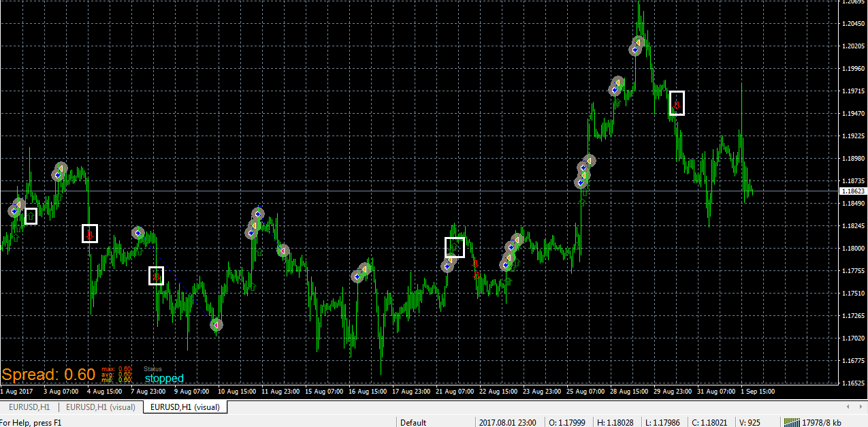Click the low price 'L: 1.17986' field
Image resolution: width=868 pixels, height=427 pixels.
661,422
